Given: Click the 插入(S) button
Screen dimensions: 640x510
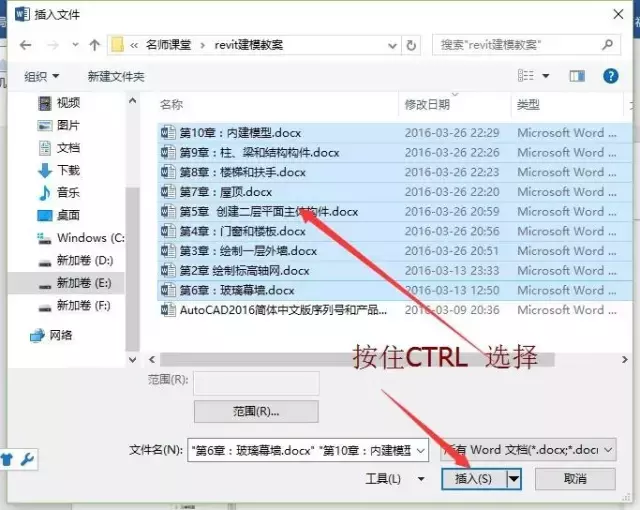Looking at the screenshot, I should pyautogui.click(x=474, y=479).
